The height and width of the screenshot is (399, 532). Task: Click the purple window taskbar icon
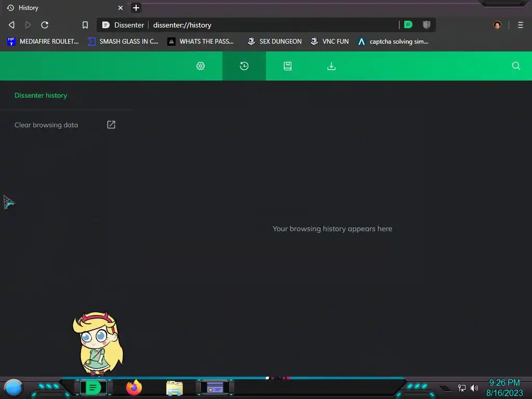[x=215, y=388]
